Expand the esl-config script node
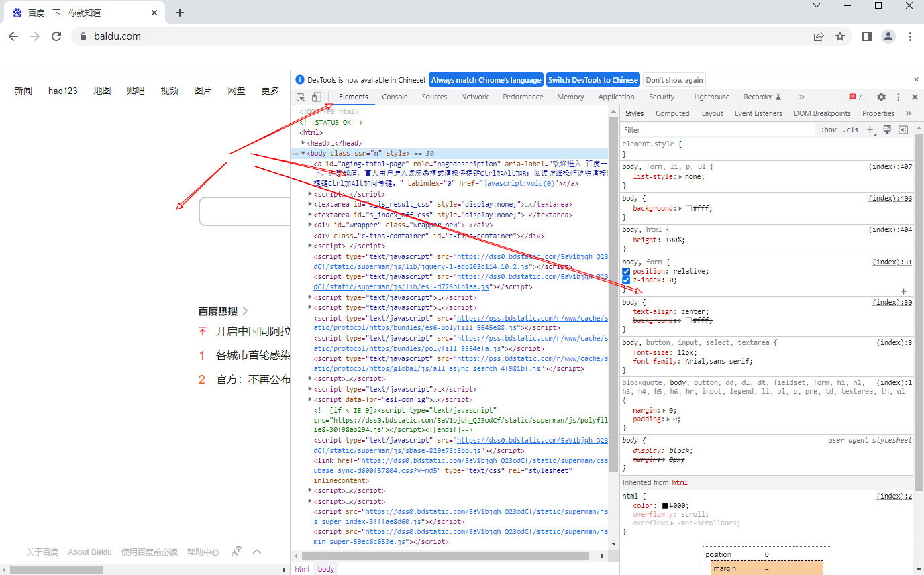 click(x=310, y=399)
